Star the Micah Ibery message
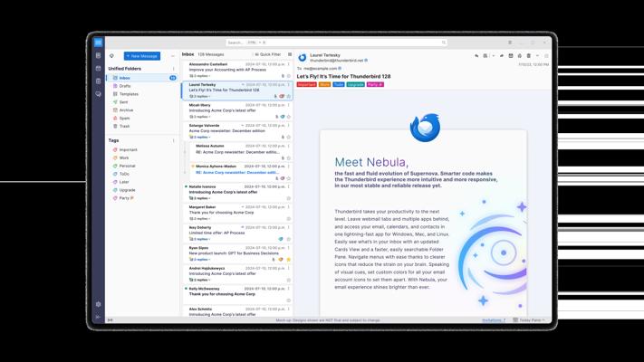This screenshot has width=644, height=362. click(289, 117)
